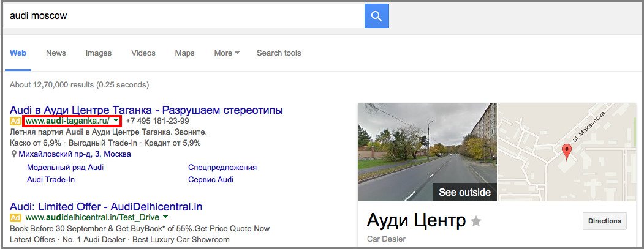Open the map thumbnail showing ul. Maksimova
Screen dimensions: 644x249
(567, 152)
